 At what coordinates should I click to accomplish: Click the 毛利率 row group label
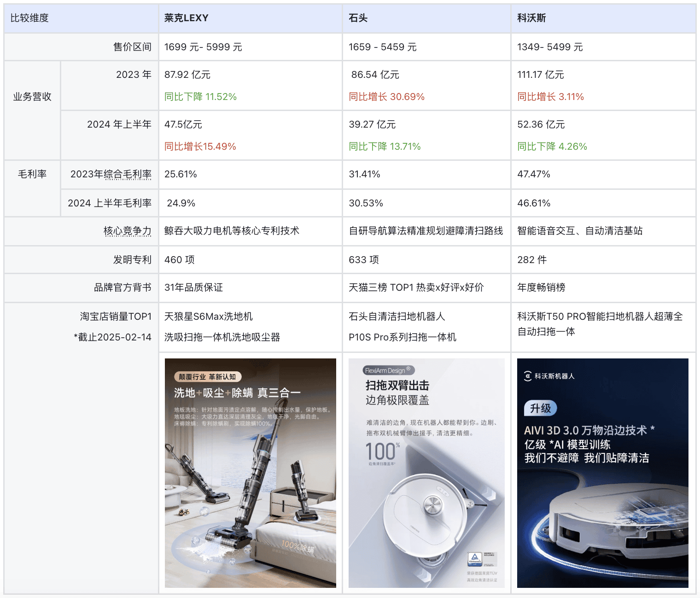coord(32,174)
